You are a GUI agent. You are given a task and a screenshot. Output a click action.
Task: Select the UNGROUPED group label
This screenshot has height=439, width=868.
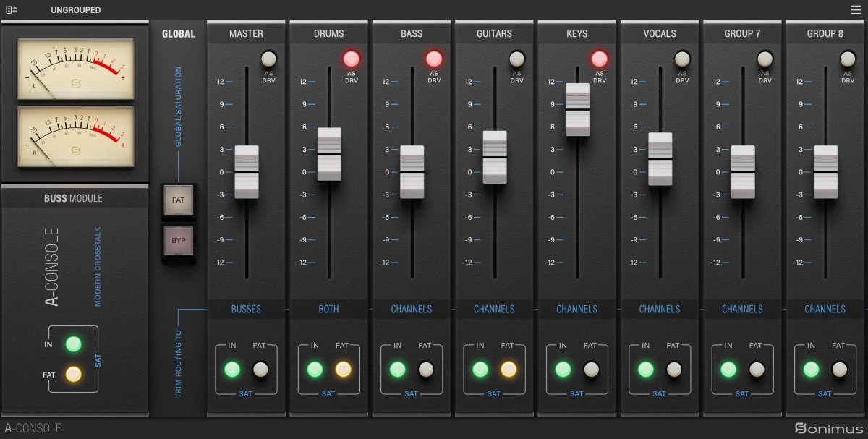(x=75, y=10)
